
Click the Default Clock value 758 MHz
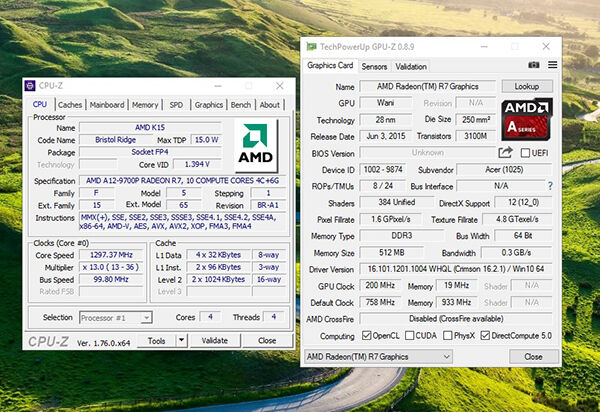(x=380, y=302)
